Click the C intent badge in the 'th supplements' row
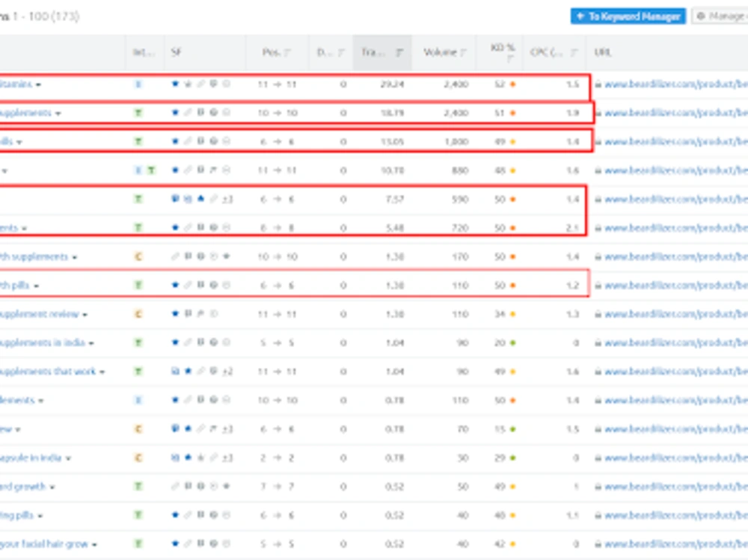This screenshot has width=748, height=560. [138, 256]
